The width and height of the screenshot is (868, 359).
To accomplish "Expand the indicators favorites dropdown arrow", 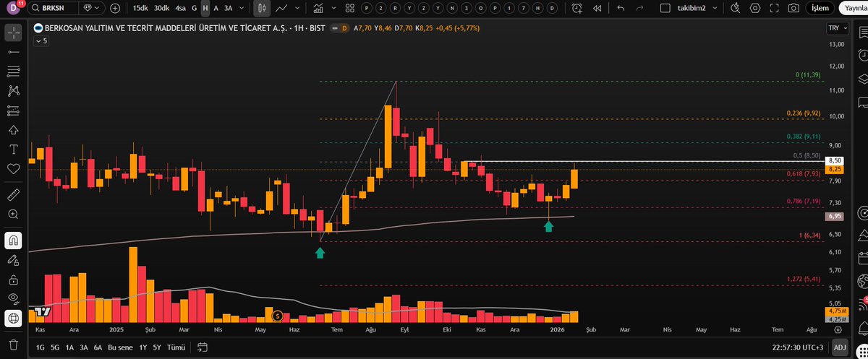I will tap(333, 8).
